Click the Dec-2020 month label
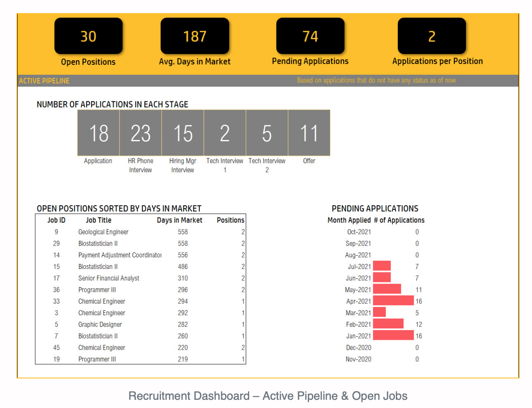Image resolution: width=532 pixels, height=408 pixels. click(x=358, y=348)
